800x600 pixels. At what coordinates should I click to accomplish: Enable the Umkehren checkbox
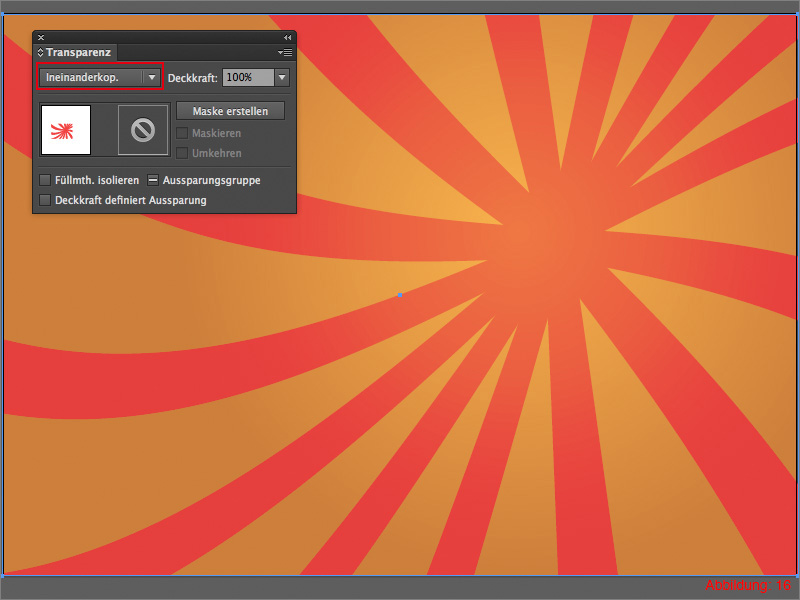coord(184,153)
